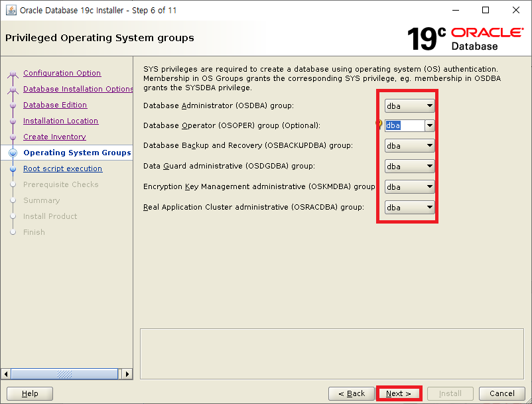Select Operating System Groups step
Image resolution: width=532 pixels, height=404 pixels.
[77, 153]
